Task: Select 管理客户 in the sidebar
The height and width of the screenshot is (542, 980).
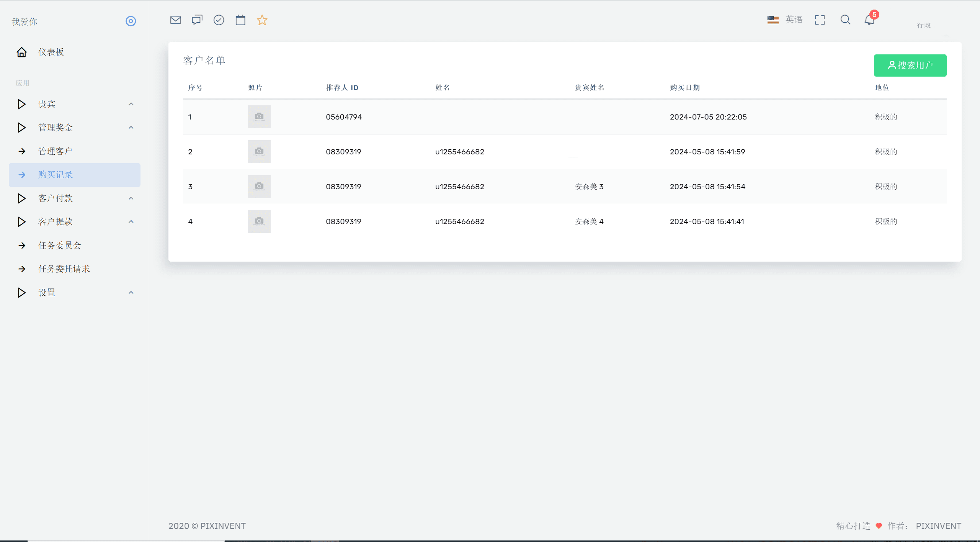Action: [55, 151]
